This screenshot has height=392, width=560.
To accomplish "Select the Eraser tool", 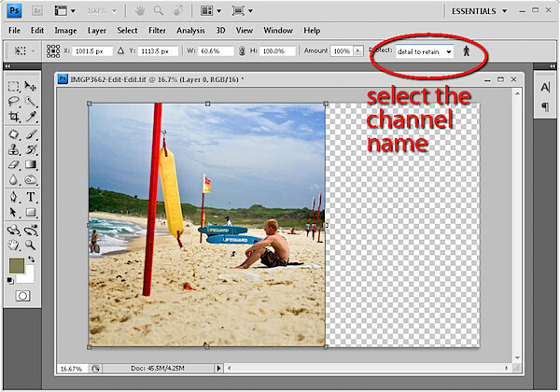I will pos(14,164).
